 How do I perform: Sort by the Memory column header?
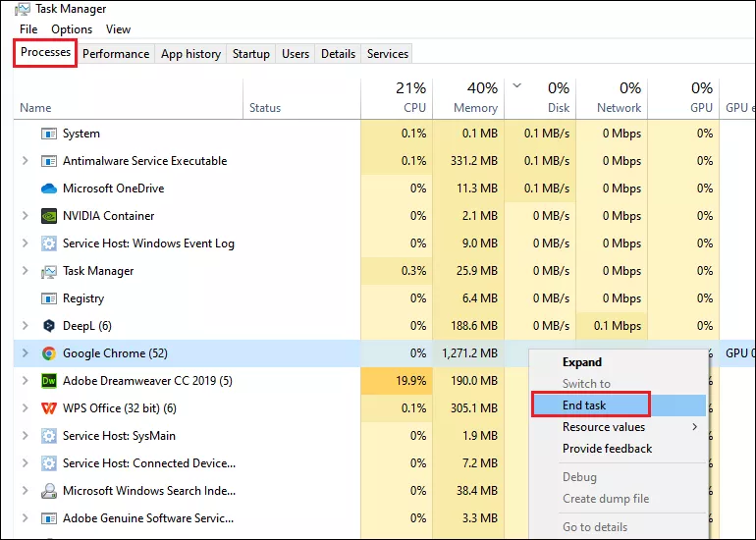[468, 99]
